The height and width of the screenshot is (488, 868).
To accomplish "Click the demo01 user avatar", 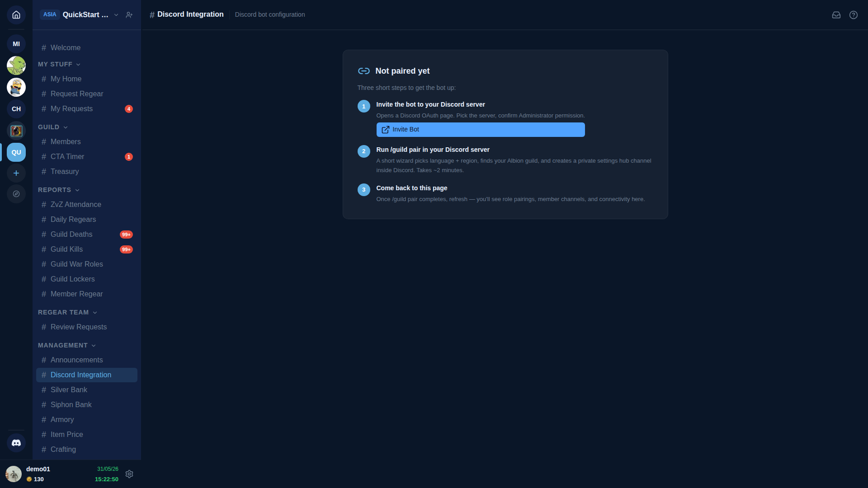I will pos(14,474).
